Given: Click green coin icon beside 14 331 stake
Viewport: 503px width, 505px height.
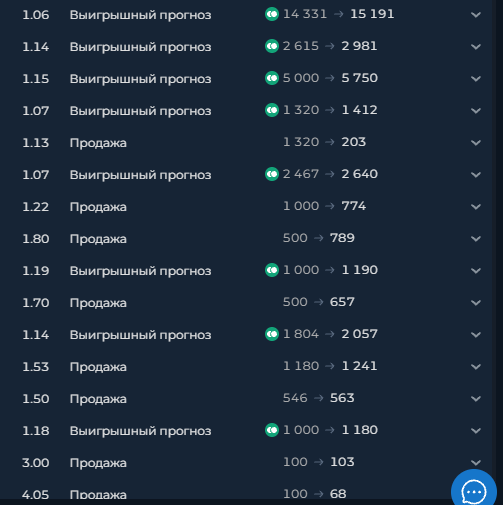Looking at the screenshot, I should tap(272, 14).
